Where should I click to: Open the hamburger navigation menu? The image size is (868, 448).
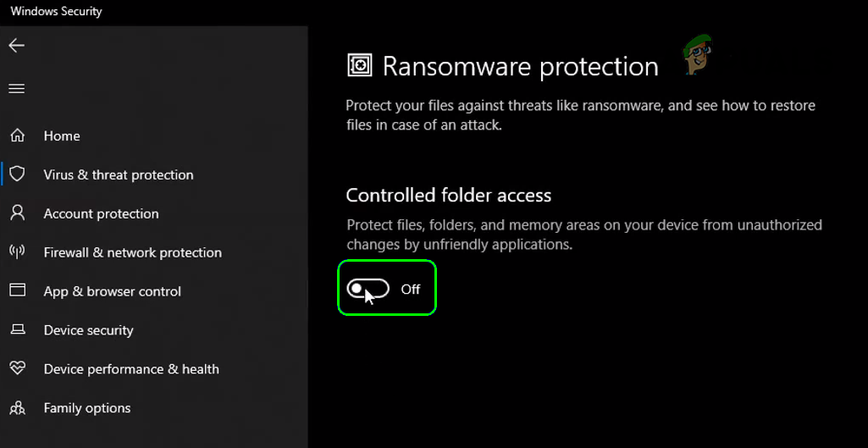17,89
